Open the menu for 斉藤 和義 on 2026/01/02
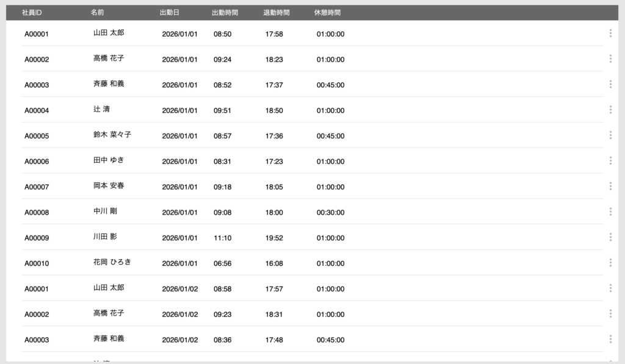Image resolution: width=625 pixels, height=364 pixels. [x=610, y=339]
